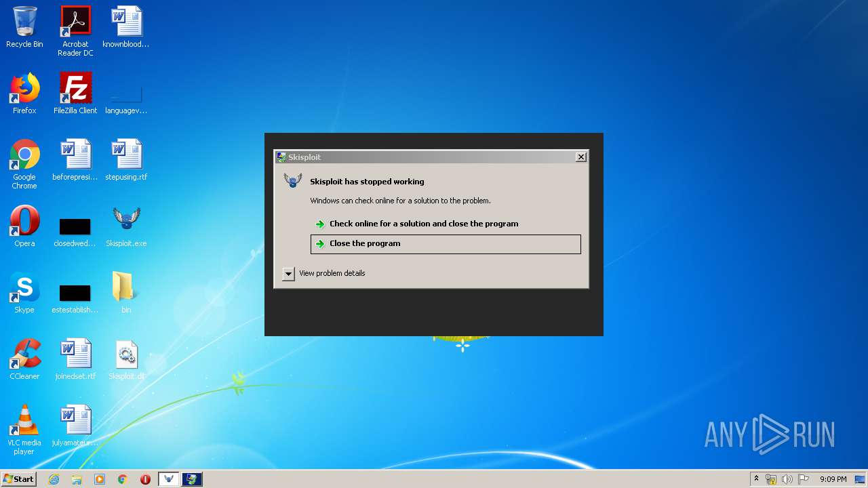The height and width of the screenshot is (488, 868).
Task: Click the wings logo in the error dialog
Action: click(x=293, y=181)
